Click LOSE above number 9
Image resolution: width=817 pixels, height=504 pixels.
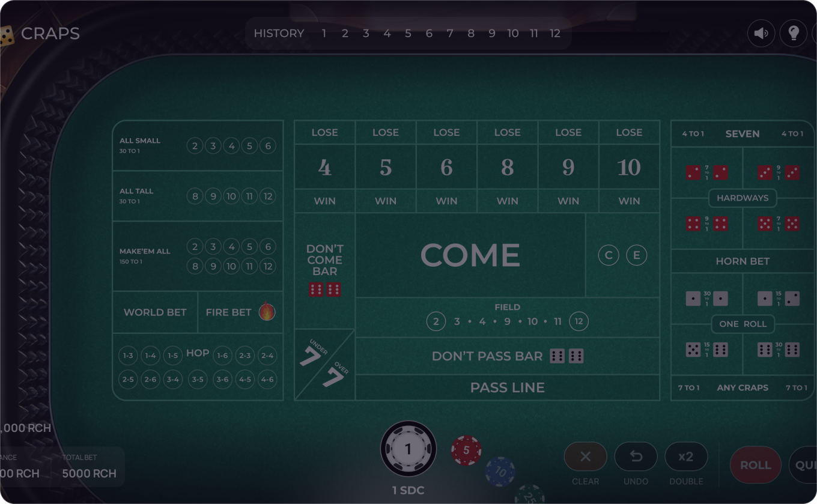tap(568, 132)
